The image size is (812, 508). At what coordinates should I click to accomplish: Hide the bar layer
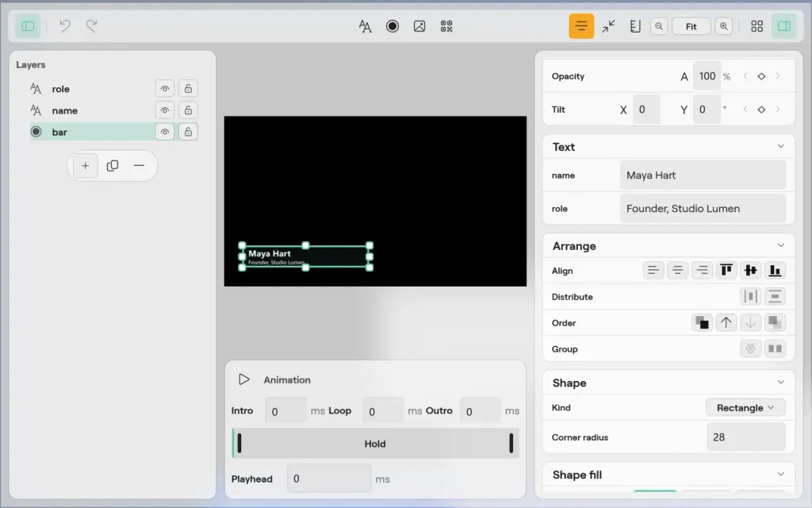(x=165, y=133)
